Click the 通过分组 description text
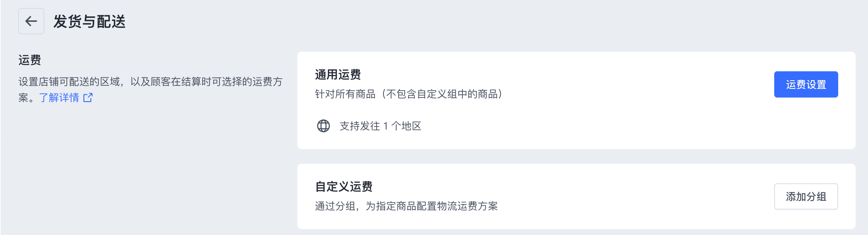This screenshot has height=235, width=868. click(x=406, y=206)
